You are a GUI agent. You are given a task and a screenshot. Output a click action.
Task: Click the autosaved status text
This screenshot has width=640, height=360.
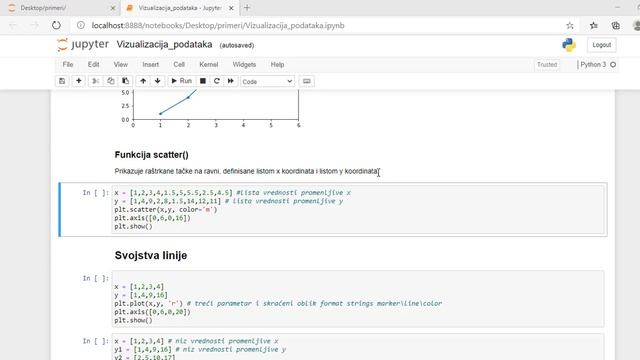(237, 45)
